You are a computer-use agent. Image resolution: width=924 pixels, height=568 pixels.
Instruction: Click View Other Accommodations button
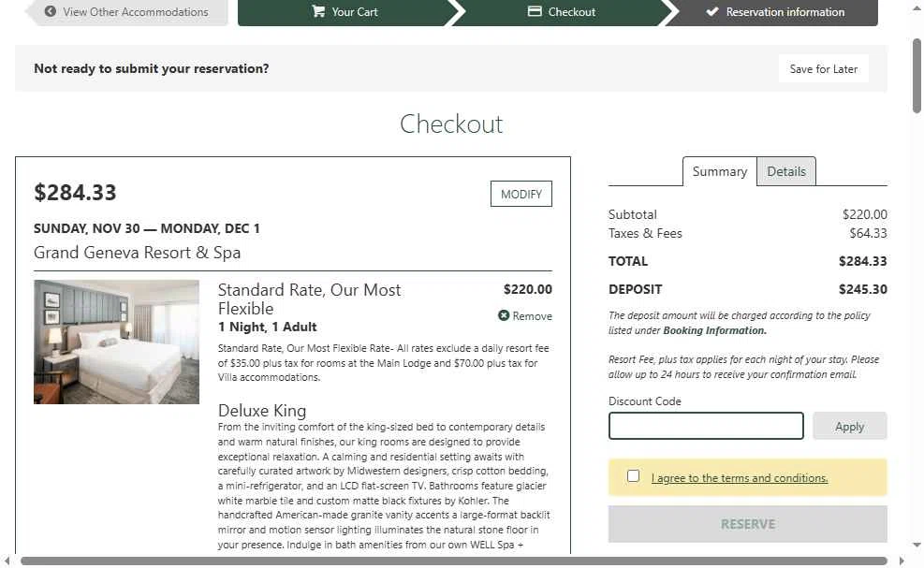126,12
